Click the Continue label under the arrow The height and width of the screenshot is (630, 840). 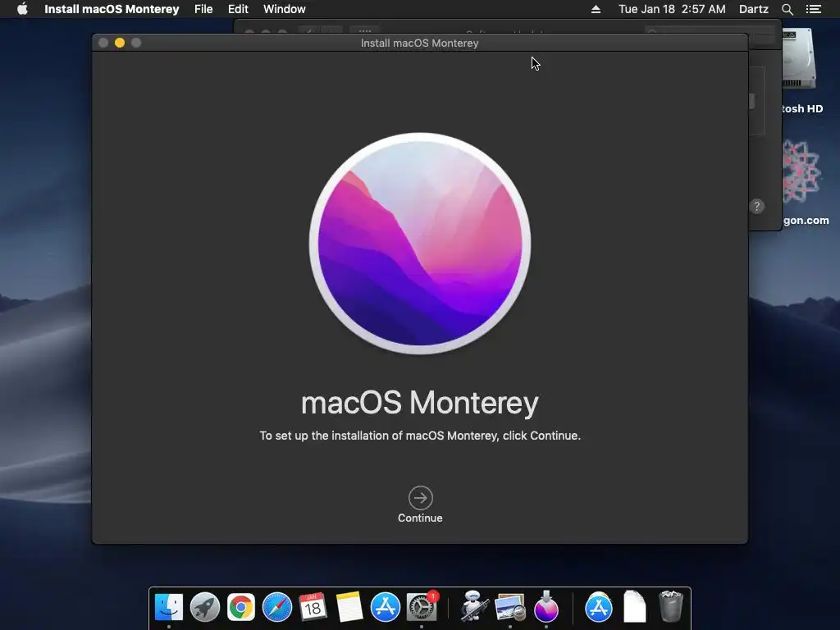coord(420,518)
